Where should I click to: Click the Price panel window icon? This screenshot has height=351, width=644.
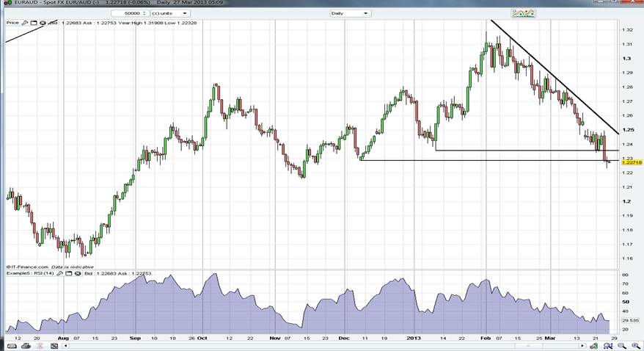coord(34,23)
